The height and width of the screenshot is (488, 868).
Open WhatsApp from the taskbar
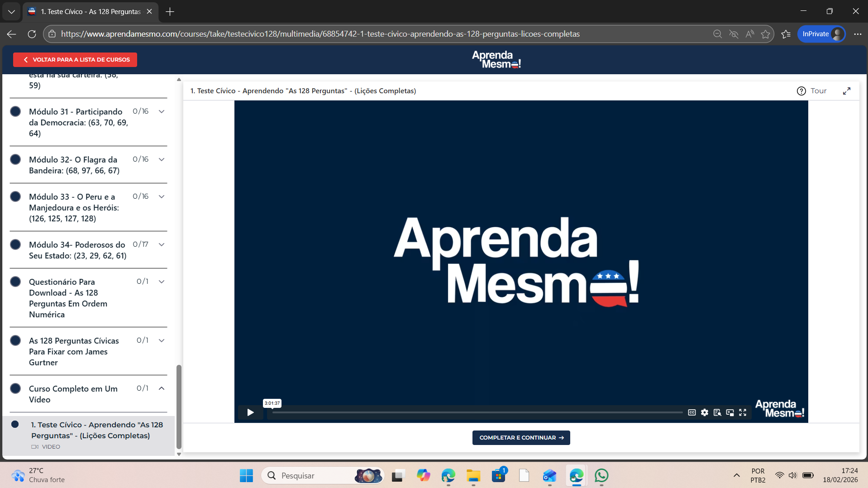601,475
